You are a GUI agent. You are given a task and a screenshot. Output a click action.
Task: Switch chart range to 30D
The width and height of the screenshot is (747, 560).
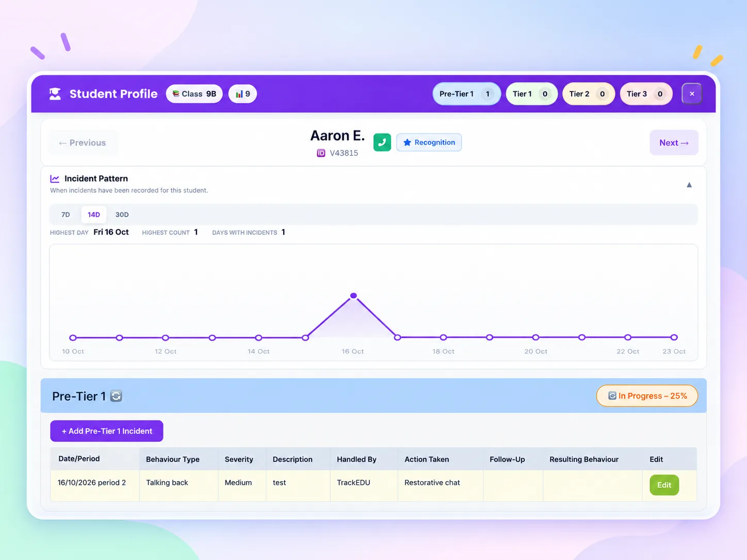click(x=122, y=215)
